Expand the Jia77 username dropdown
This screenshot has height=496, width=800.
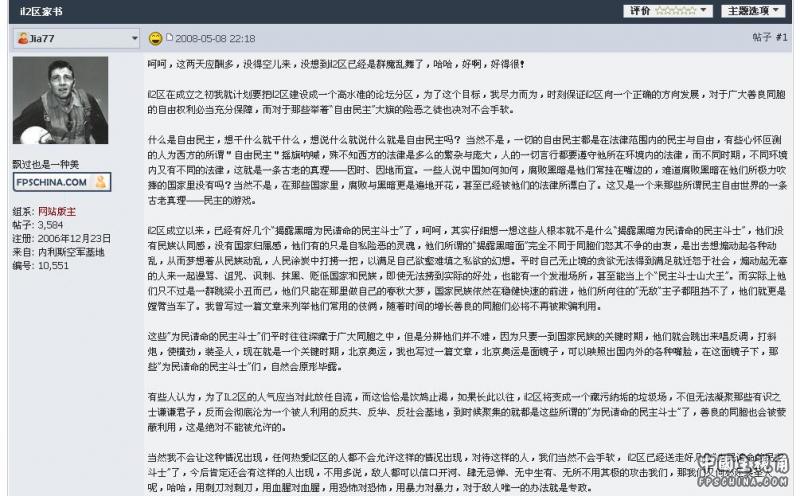click(135, 38)
